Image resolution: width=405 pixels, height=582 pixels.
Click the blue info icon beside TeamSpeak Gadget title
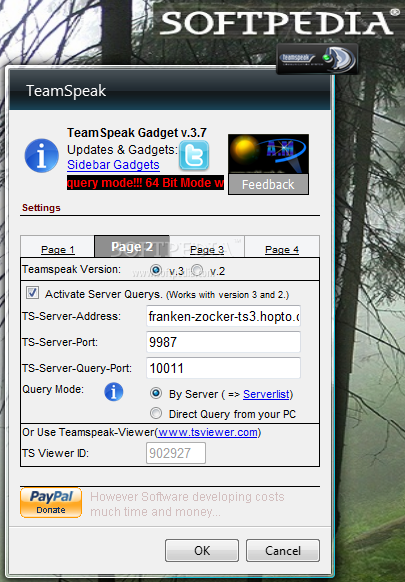(42, 156)
